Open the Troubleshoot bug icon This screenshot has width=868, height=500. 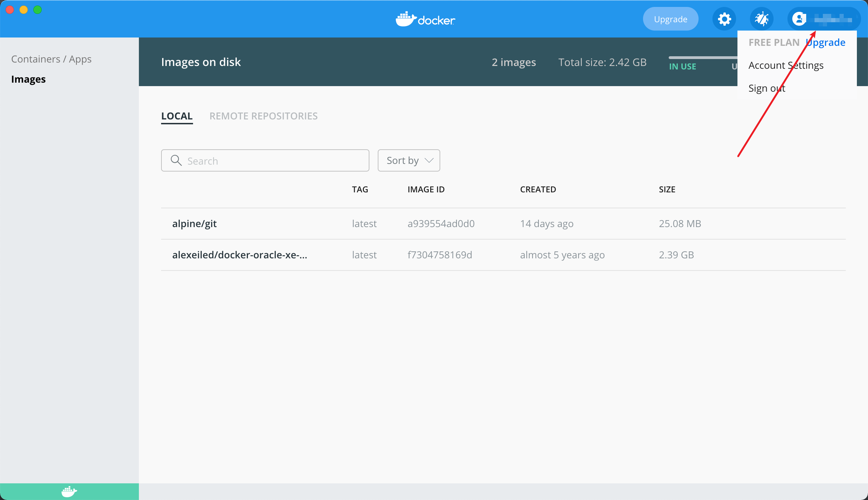point(761,19)
